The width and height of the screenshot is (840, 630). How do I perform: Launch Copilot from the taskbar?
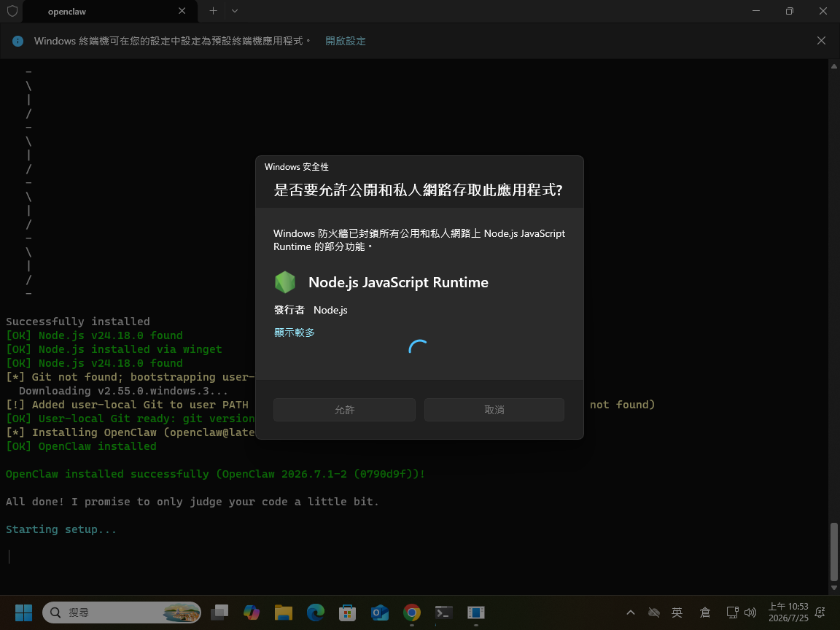pos(252,612)
